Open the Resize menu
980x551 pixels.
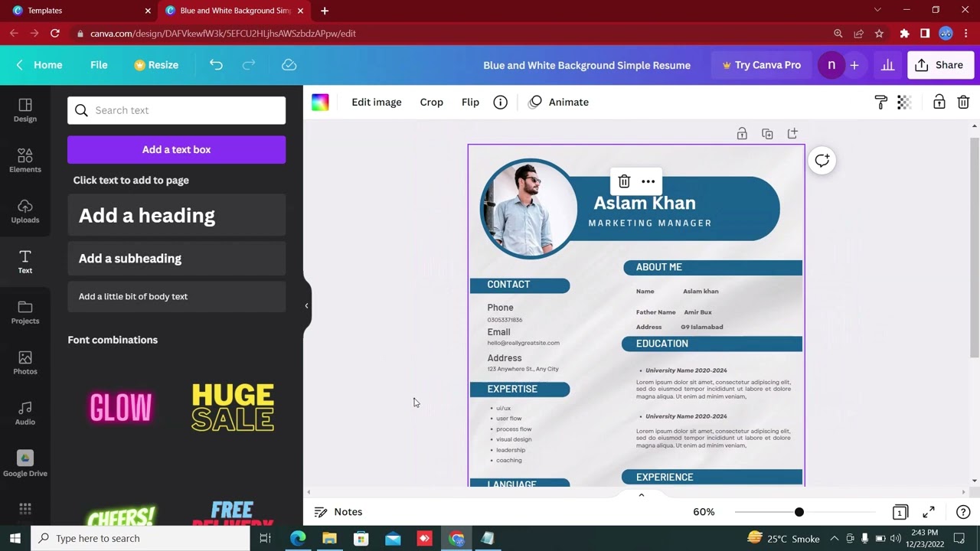[156, 65]
